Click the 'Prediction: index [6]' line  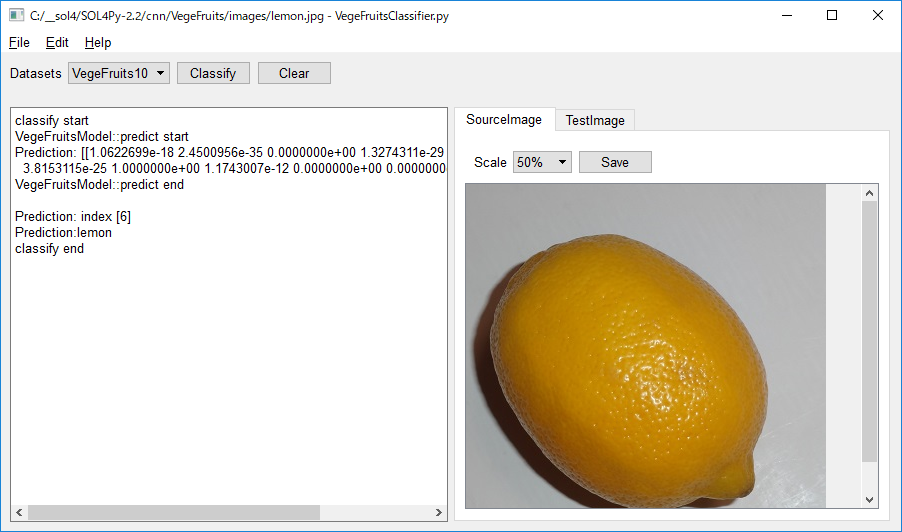(x=73, y=216)
